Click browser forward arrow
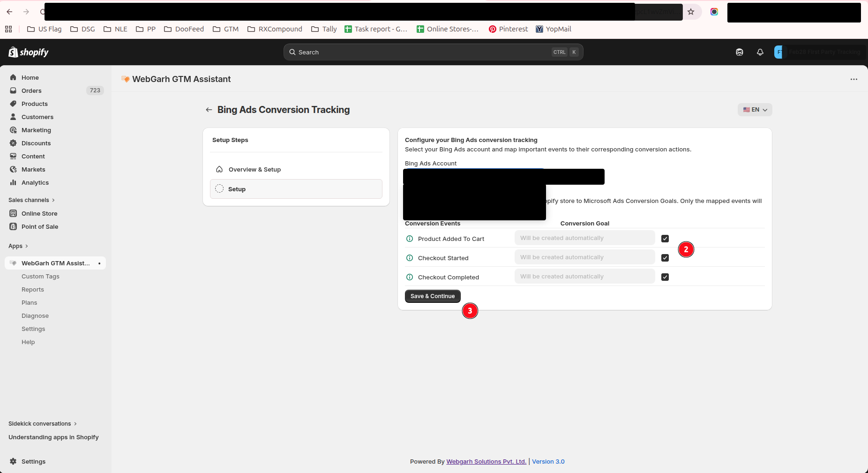 point(26,12)
